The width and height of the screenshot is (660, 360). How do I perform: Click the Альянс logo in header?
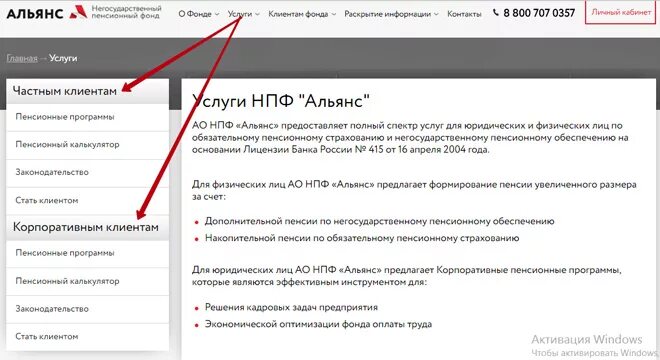(x=47, y=13)
